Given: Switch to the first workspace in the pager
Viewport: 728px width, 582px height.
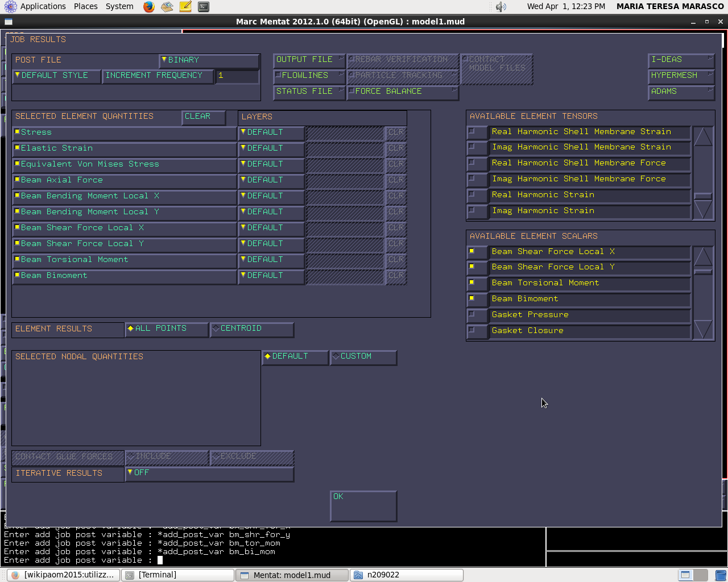Looking at the screenshot, I should [x=685, y=575].
